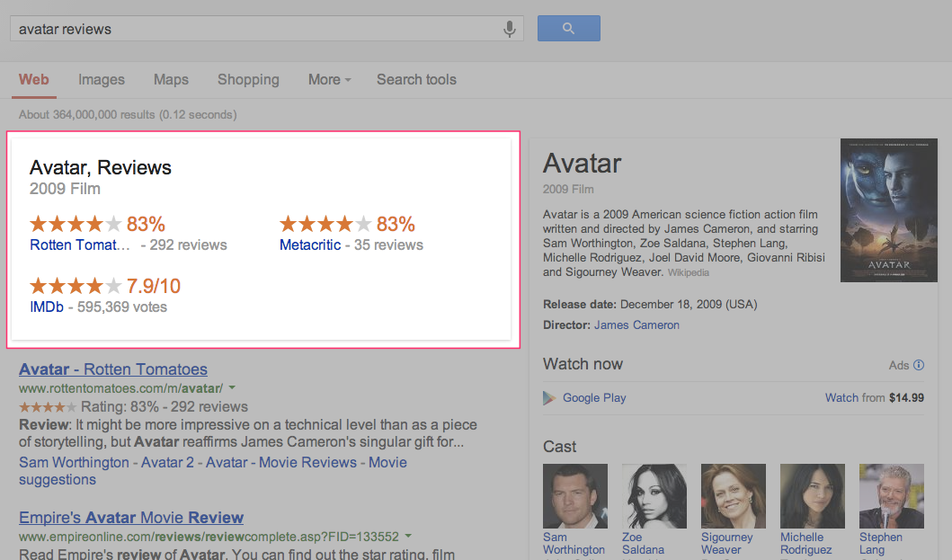Screen dimensions: 952x560
Task: Click the 292 reviews count in reviews card
Action: click(188, 244)
